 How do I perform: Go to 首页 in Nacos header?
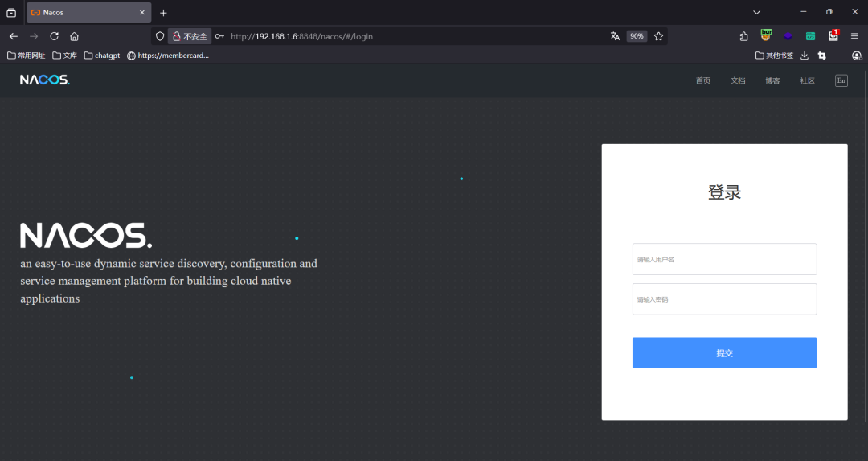(703, 81)
